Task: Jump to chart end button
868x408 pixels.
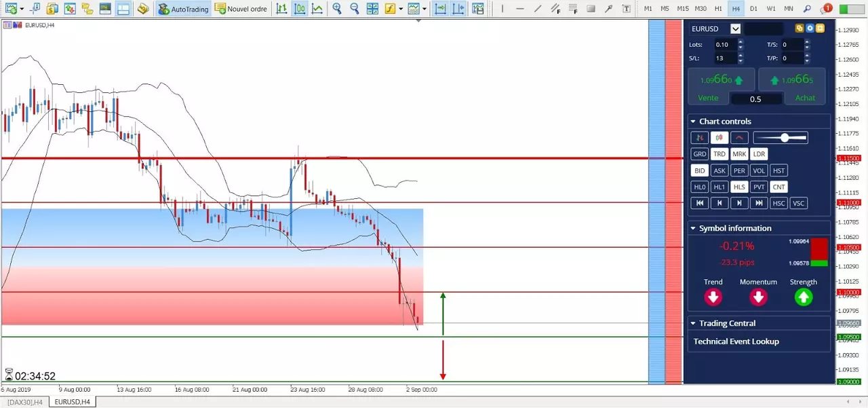Action: (759, 203)
